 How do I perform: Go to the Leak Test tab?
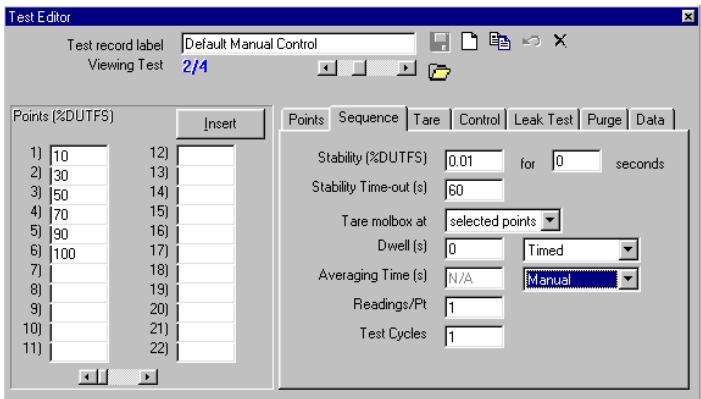(543, 120)
